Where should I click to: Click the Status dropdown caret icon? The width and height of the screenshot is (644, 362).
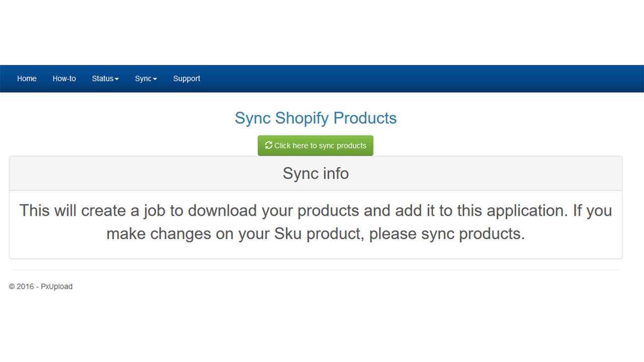pyautogui.click(x=117, y=79)
